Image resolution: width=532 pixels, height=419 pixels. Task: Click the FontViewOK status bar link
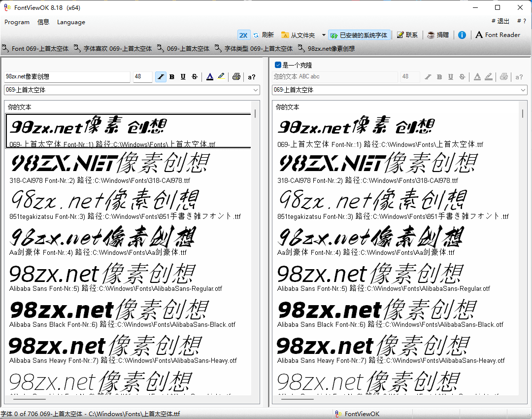357,414
